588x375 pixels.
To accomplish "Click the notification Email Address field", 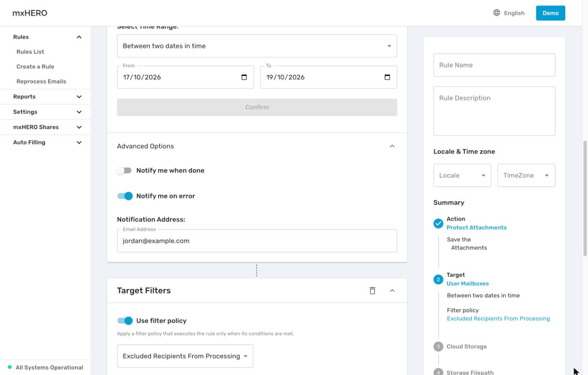I will click(x=257, y=241).
